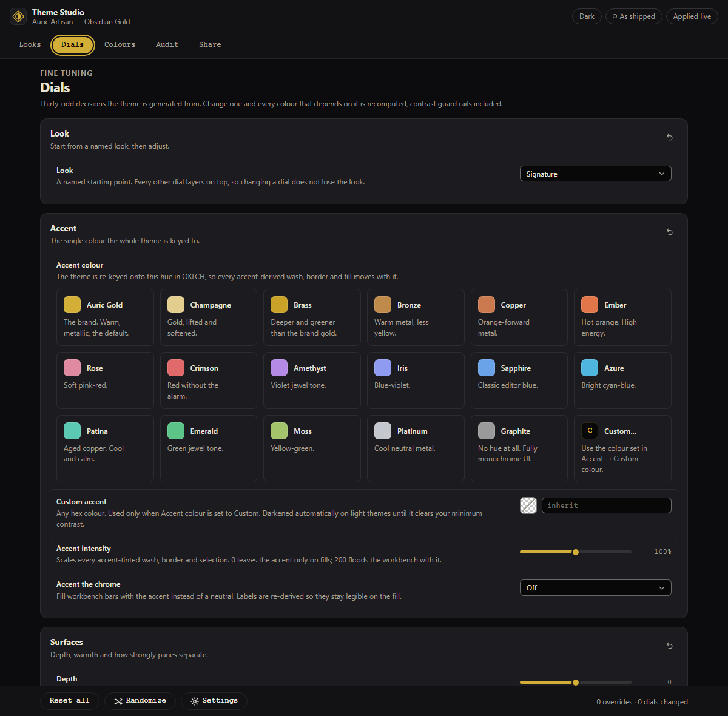Viewport: 728px width, 716px height.
Task: Click the Accent the chrome label
Action: [x=89, y=584]
